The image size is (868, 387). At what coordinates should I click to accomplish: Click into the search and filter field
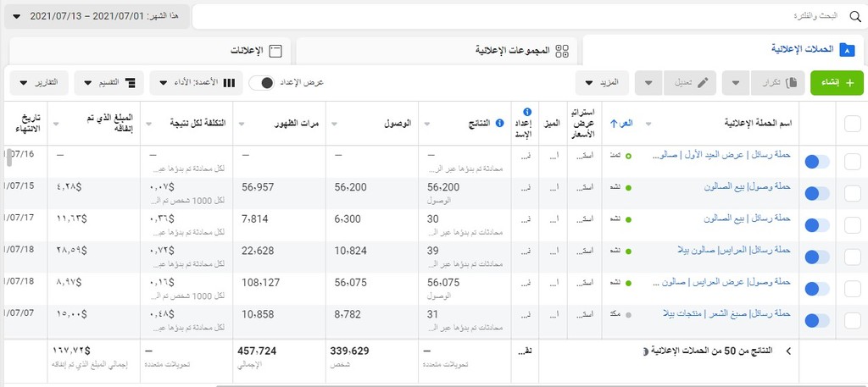[x=520, y=17]
